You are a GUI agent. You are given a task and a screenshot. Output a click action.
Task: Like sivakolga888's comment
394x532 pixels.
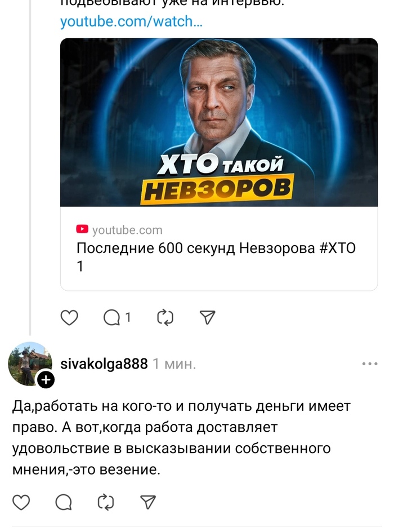click(x=21, y=502)
